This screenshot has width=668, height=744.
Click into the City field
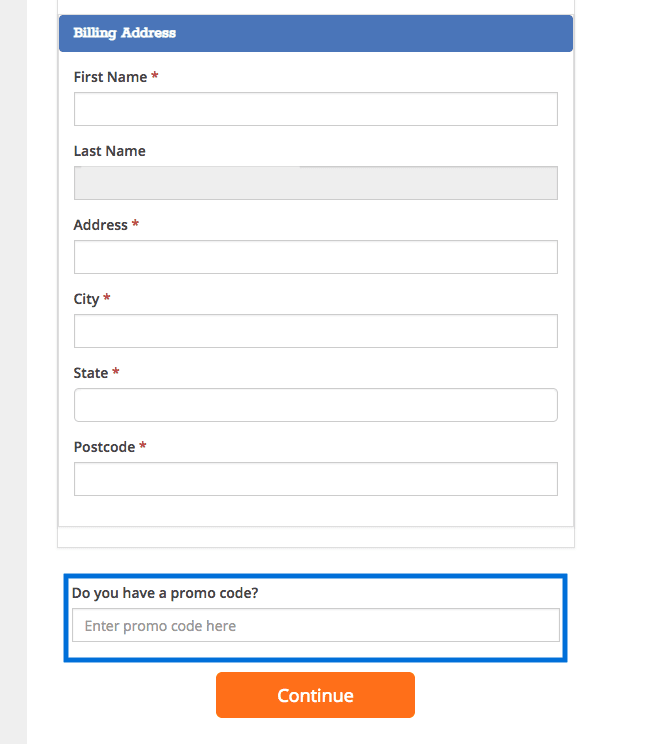315,331
